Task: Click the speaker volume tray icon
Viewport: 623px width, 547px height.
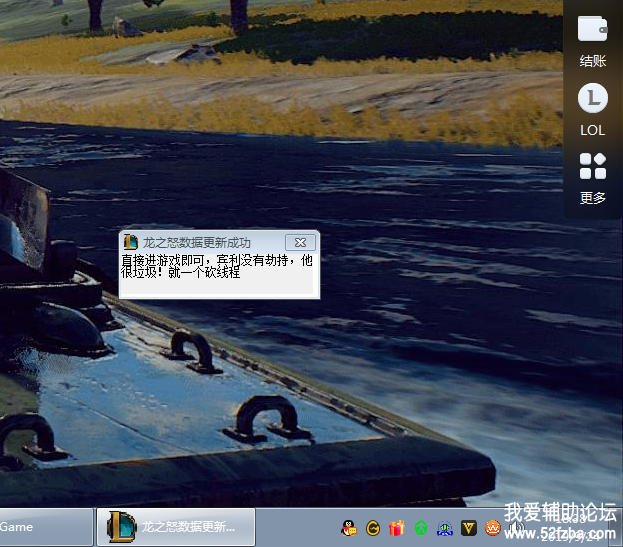Action: tap(516, 528)
